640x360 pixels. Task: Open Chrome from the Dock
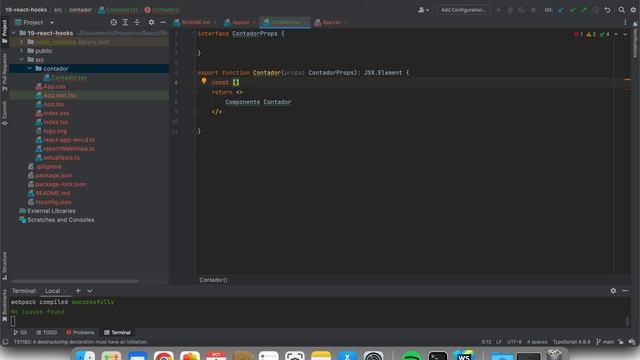pos(164,356)
